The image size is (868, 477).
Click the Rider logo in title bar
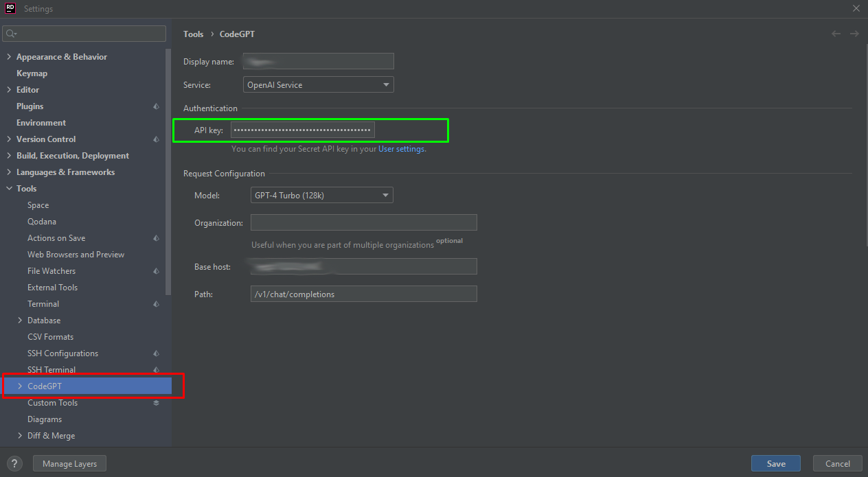10,9
